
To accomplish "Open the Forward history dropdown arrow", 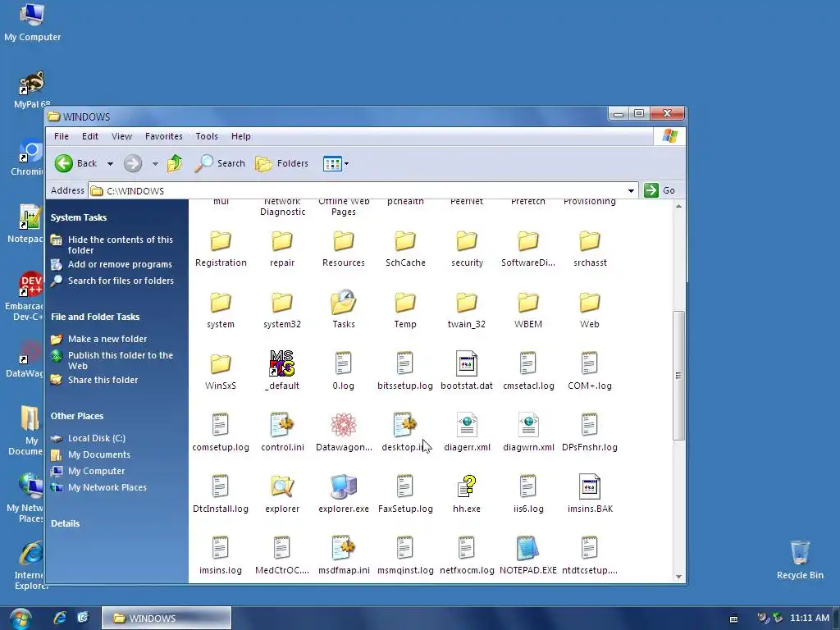I will (155, 164).
